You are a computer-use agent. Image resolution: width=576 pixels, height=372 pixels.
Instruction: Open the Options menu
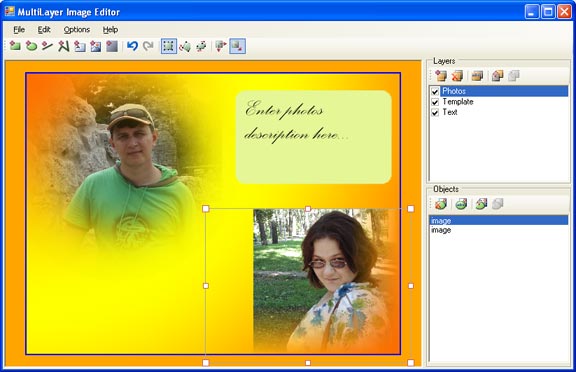point(77,30)
